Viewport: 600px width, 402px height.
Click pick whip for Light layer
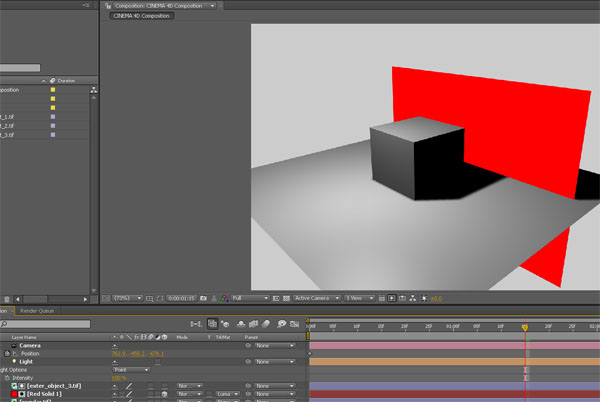tap(248, 361)
